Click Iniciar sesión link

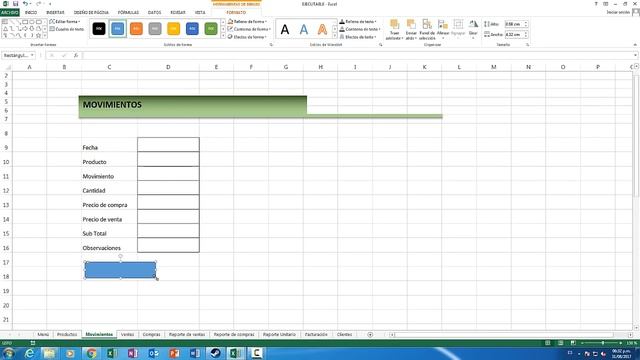(618, 13)
